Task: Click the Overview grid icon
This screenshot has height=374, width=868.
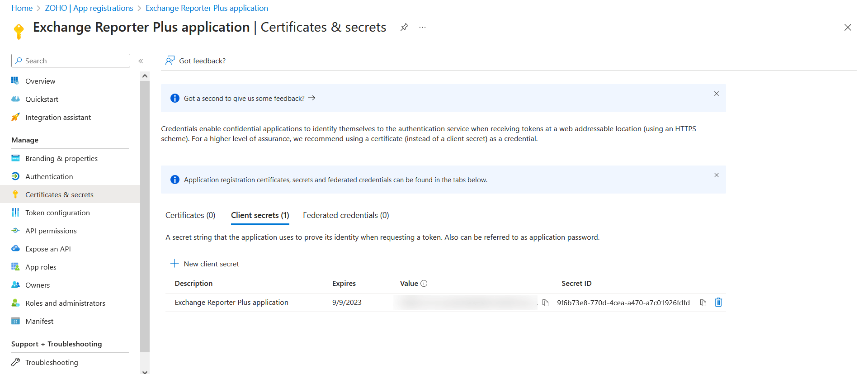Action: 15,80
